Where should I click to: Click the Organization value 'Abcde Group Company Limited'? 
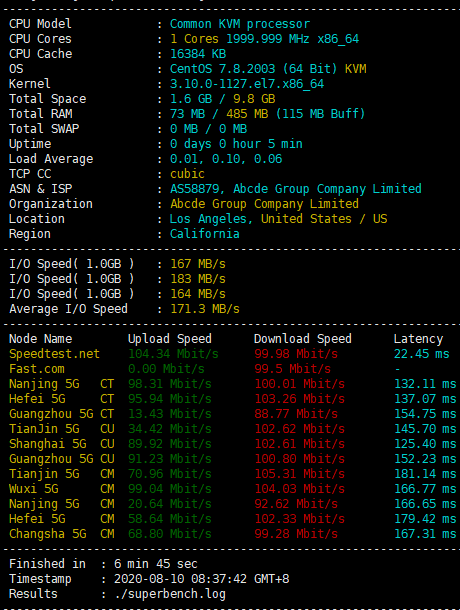(x=264, y=204)
